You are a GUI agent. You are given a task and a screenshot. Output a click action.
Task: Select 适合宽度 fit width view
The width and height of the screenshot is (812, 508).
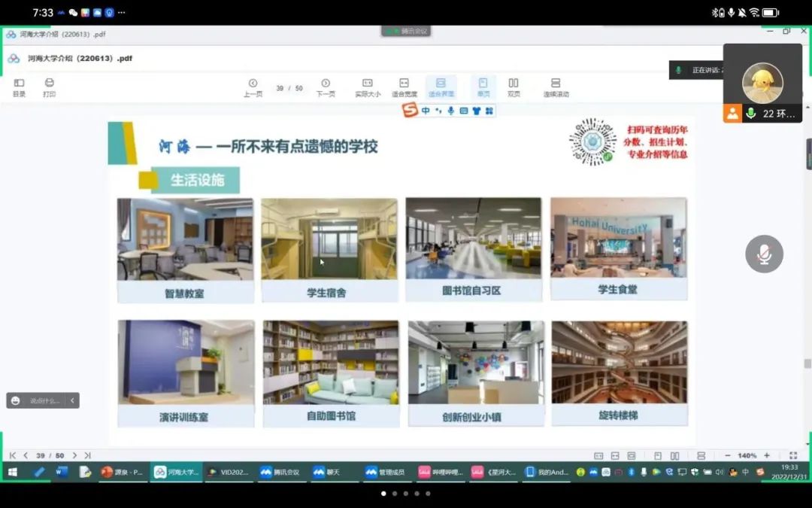(404, 87)
